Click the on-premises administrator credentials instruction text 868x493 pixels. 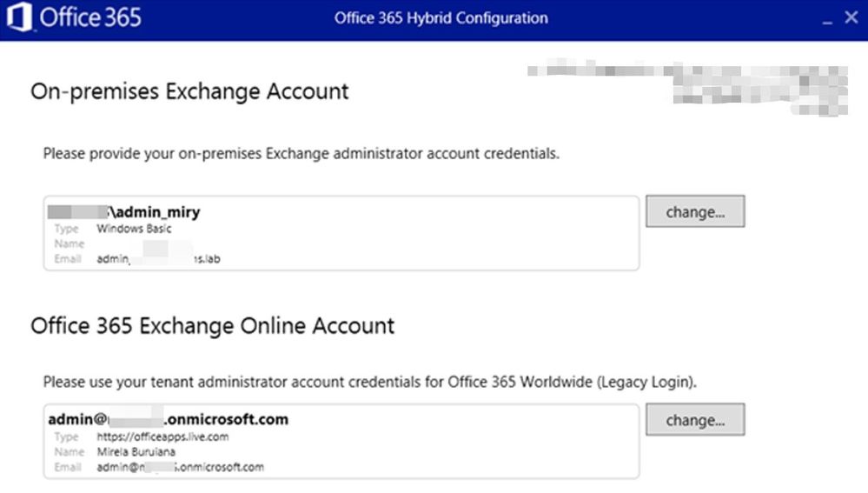301,154
